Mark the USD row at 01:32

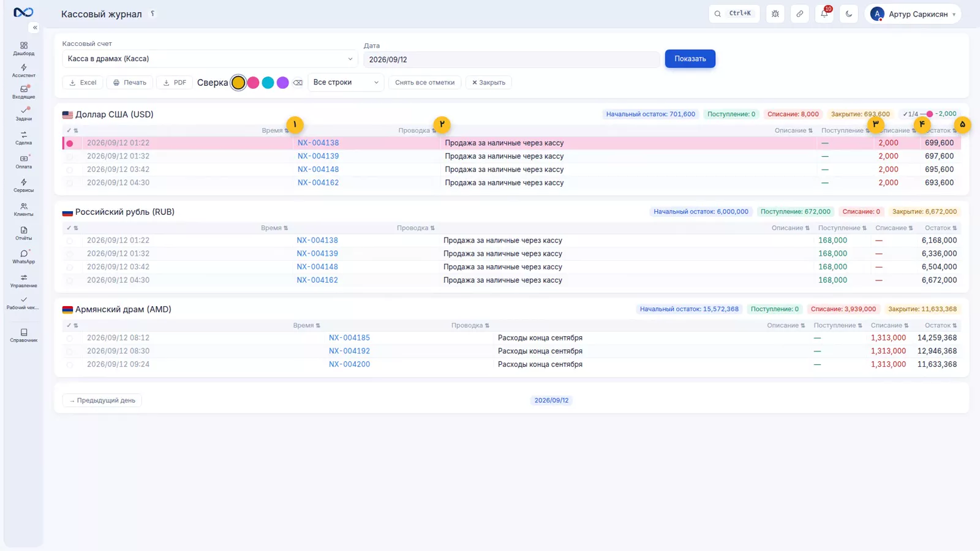(x=70, y=157)
